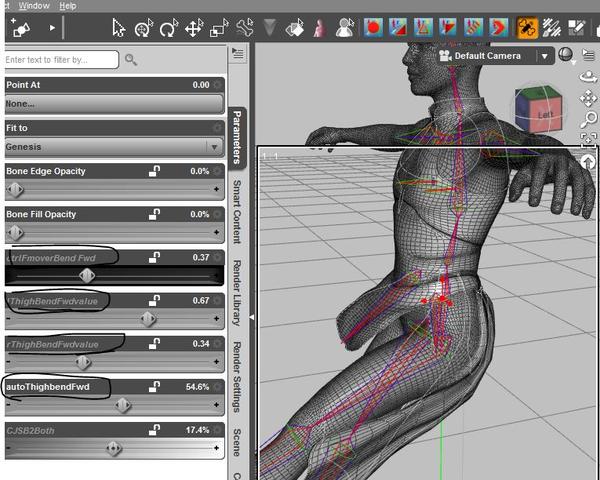Click the view cube Left face
The width and height of the screenshot is (600, 480).
(x=545, y=114)
